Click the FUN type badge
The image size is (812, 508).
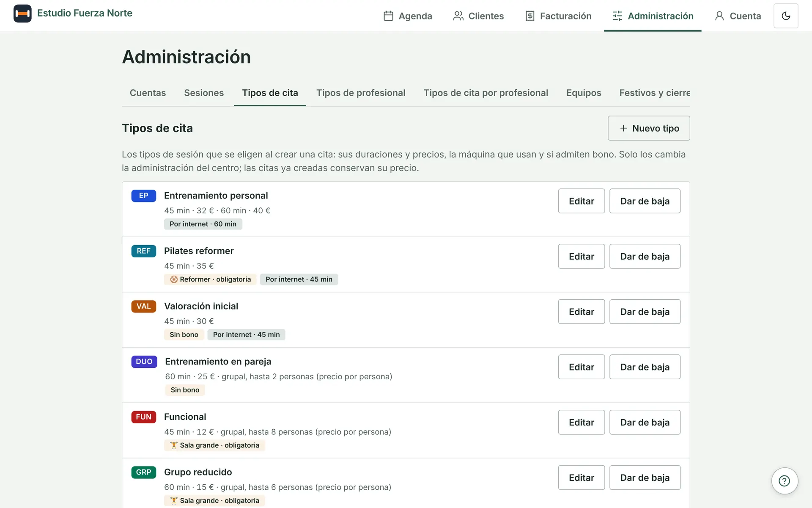pos(144,417)
